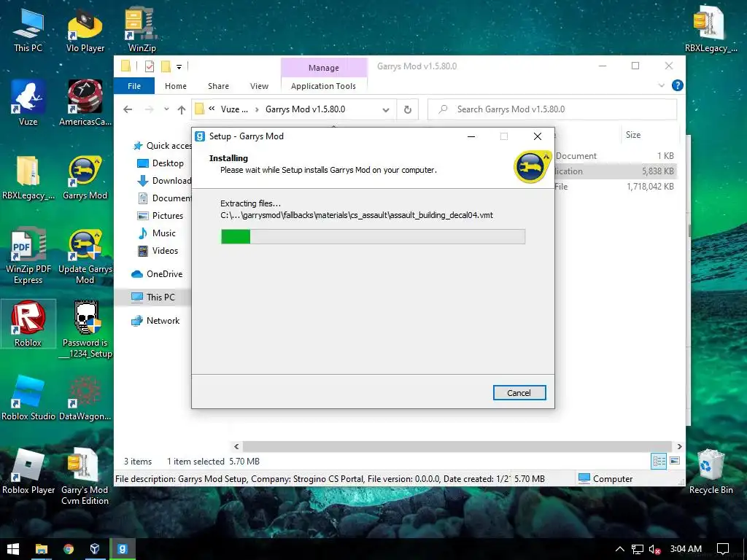Open AmericasCa... poker chip desktop icon
The image size is (747, 560).
point(85,103)
